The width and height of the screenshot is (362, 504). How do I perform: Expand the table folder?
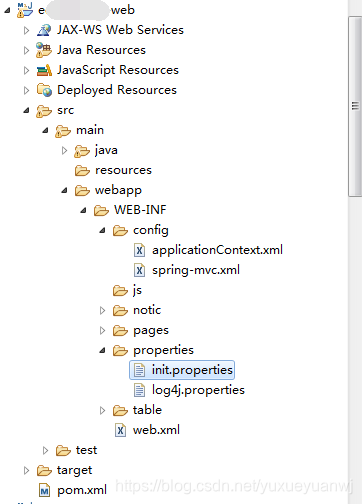pyautogui.click(x=102, y=411)
